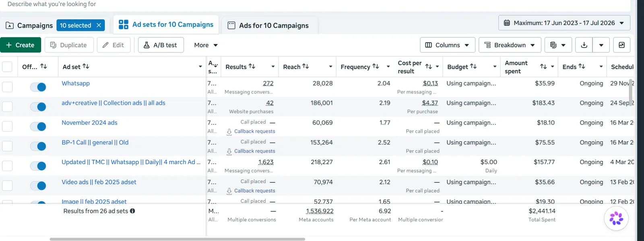Toggle off the Whatsapp ad set

[38, 87]
